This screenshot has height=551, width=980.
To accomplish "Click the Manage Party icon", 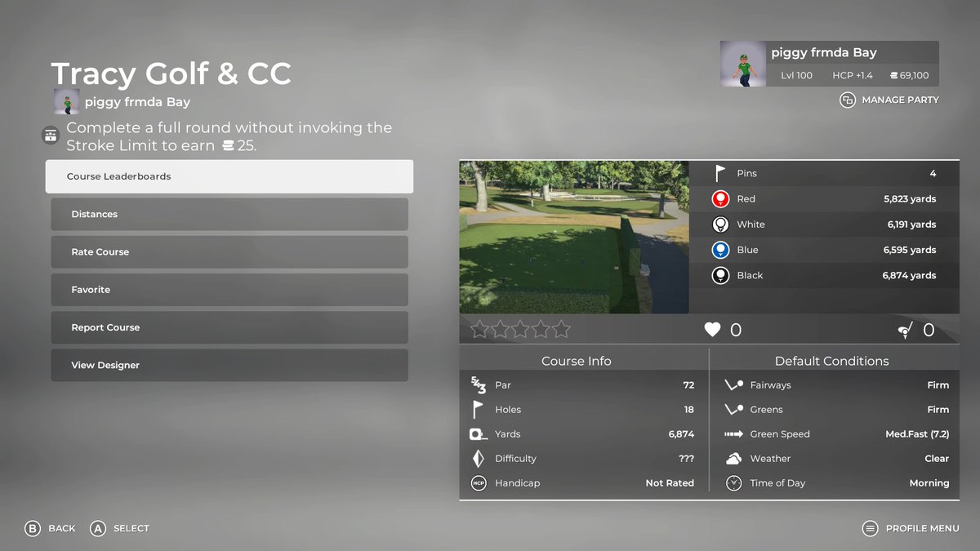I will 847,100.
